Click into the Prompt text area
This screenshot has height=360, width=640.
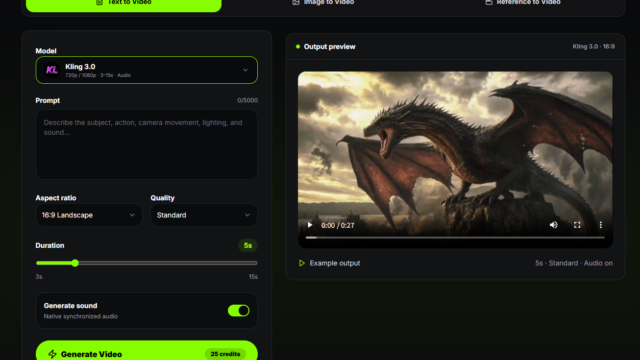point(147,144)
